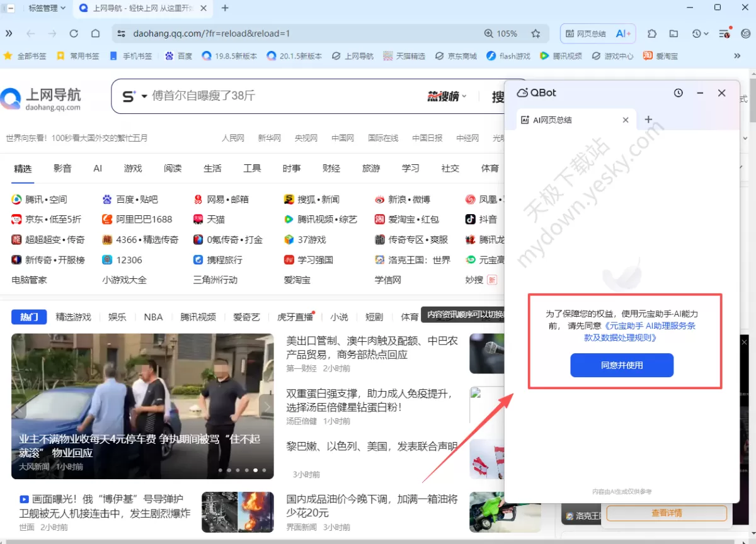Open QBot history clock icon
756x544 pixels.
pyautogui.click(x=679, y=93)
